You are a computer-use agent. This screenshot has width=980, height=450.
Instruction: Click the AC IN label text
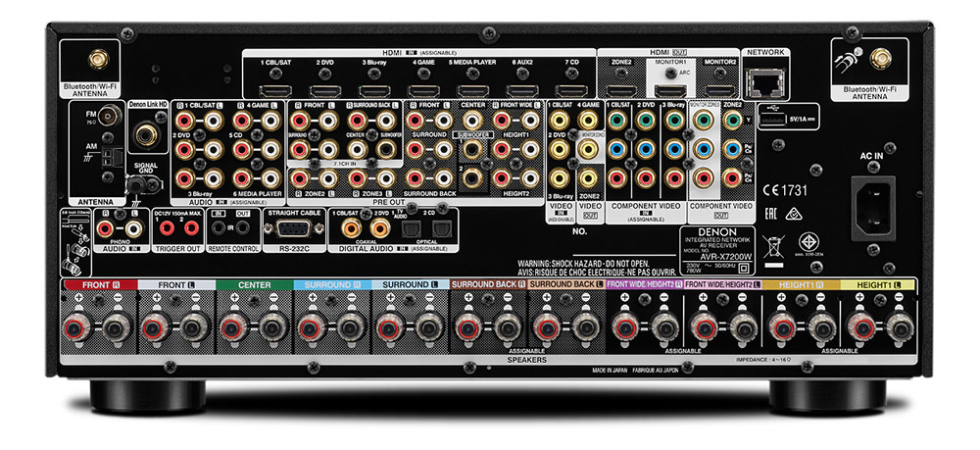click(x=873, y=154)
